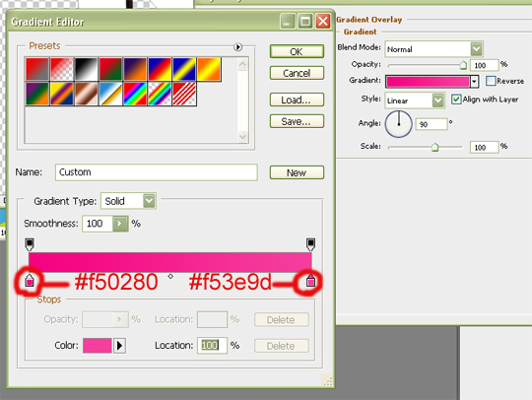
Task: Click OK in Gradient Editor
Action: tap(297, 51)
